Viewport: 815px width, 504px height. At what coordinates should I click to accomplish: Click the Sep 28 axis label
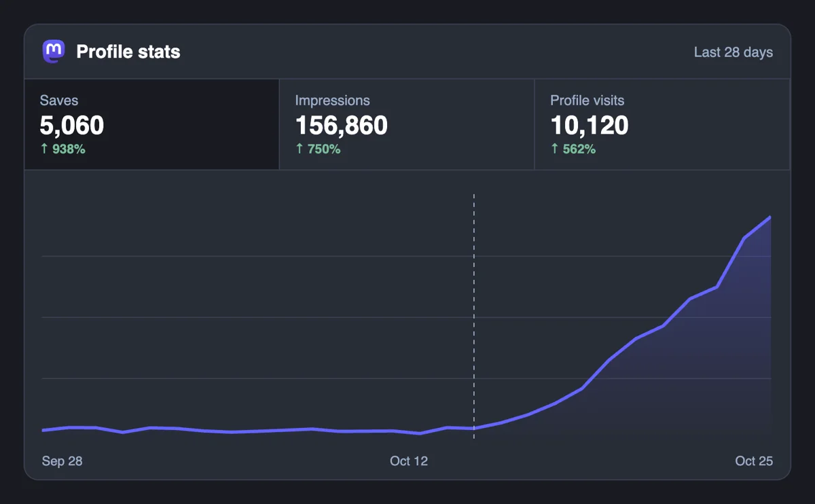pos(62,461)
